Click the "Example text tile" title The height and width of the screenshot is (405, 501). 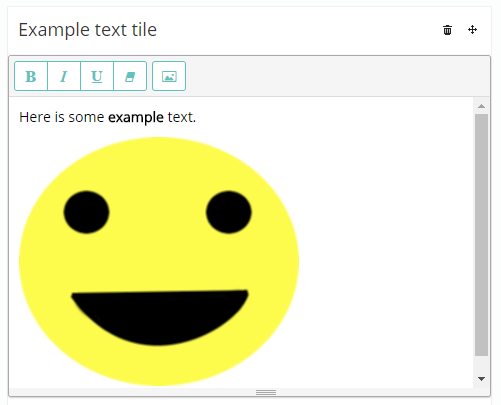[88, 30]
